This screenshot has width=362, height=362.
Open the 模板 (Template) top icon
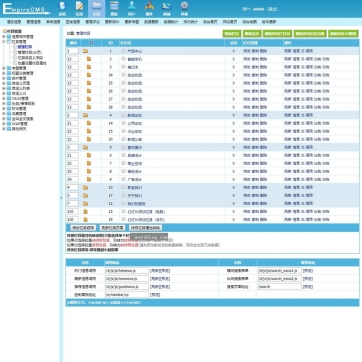click(114, 8)
